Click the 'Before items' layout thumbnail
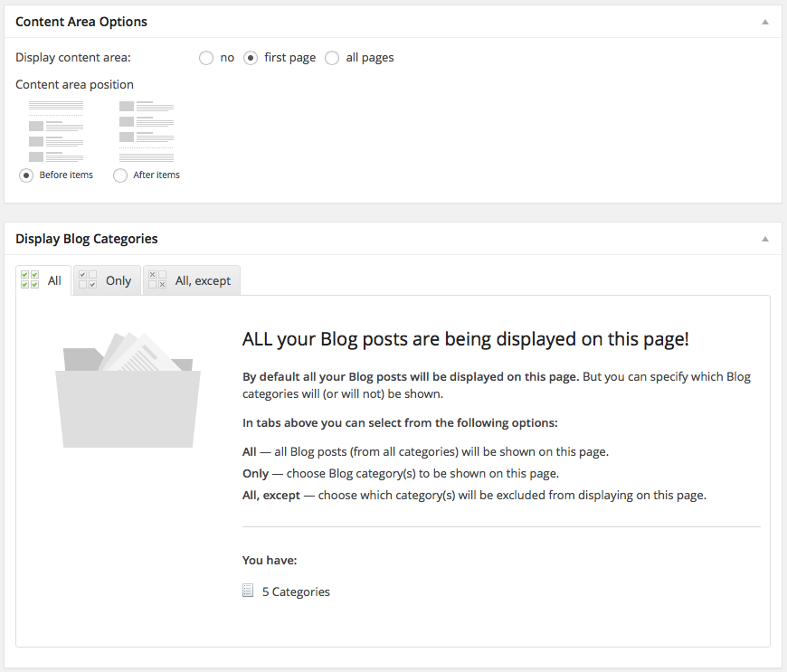 coord(55,131)
